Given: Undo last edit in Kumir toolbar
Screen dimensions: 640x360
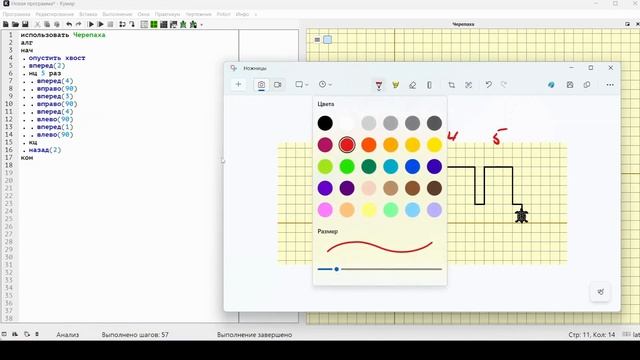Looking at the screenshot, I should click(x=69, y=24).
